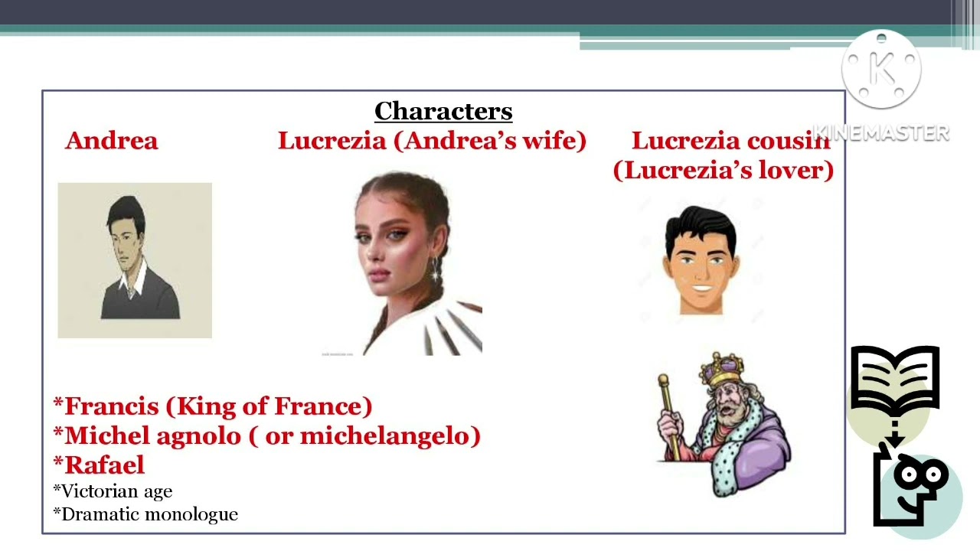Click the open book icon

(895, 380)
